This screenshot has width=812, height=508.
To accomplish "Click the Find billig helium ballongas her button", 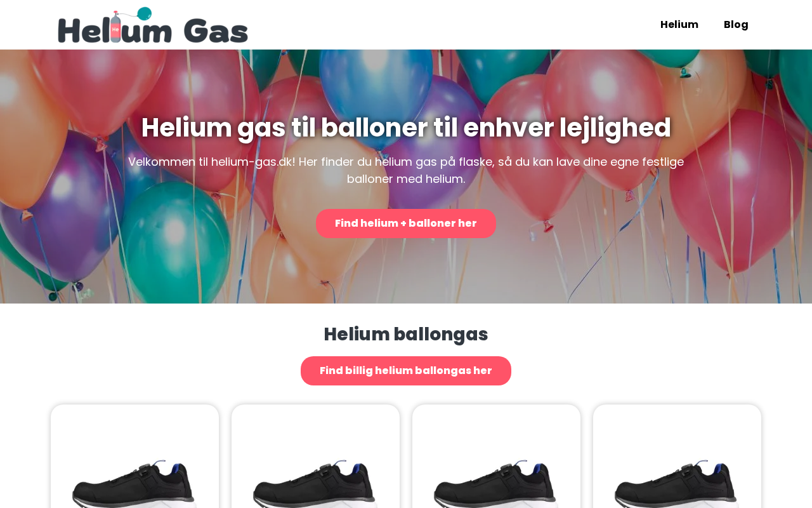I will pyautogui.click(x=406, y=371).
